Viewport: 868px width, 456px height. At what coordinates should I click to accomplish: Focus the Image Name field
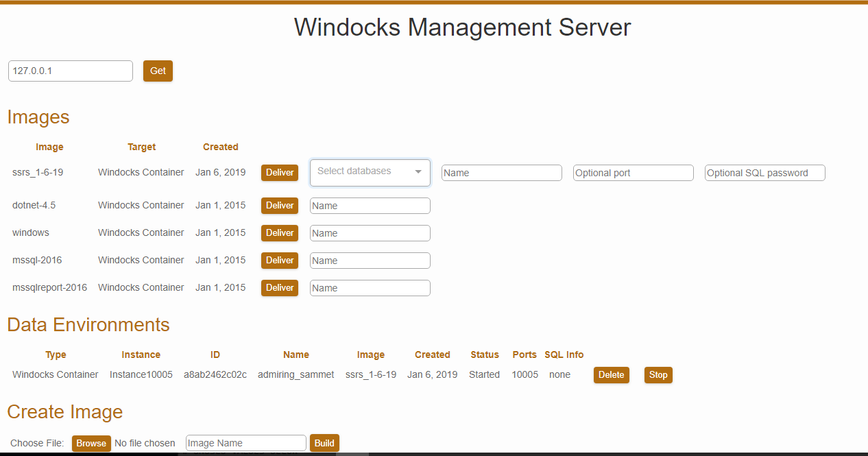point(246,443)
